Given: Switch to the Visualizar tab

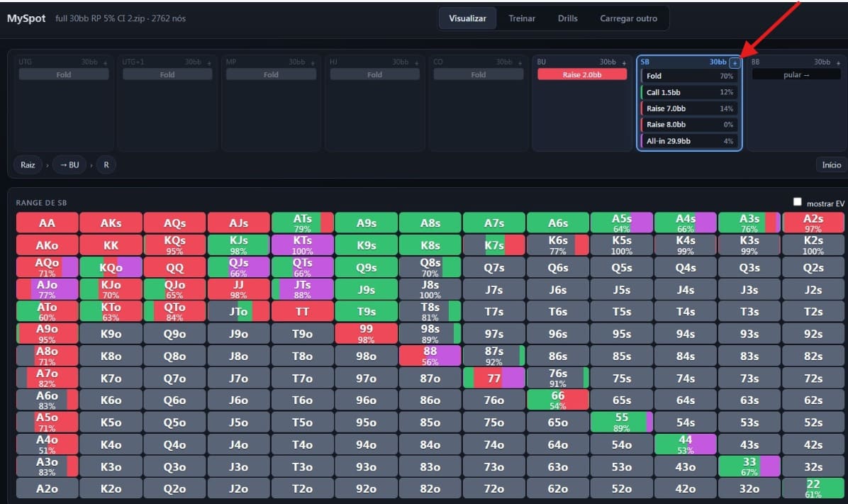Looking at the screenshot, I should pos(467,18).
